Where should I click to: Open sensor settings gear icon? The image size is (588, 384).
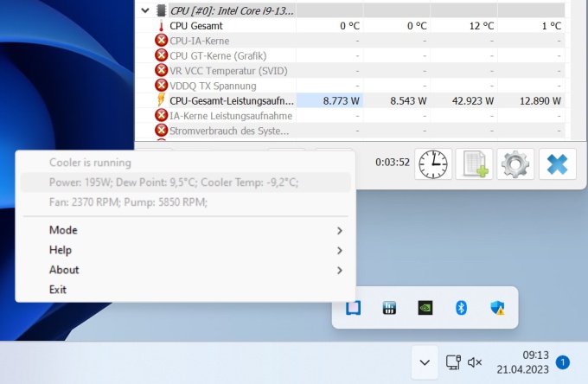pos(515,164)
